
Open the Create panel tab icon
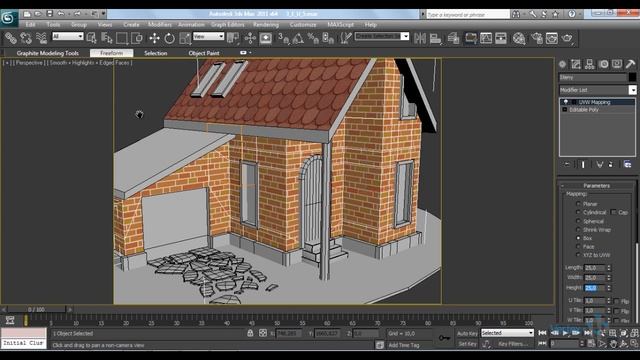(562, 64)
